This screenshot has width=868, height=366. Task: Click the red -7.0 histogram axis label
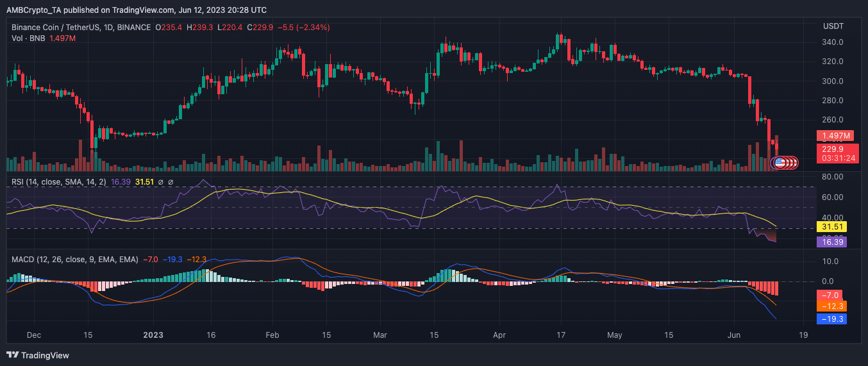click(x=831, y=295)
